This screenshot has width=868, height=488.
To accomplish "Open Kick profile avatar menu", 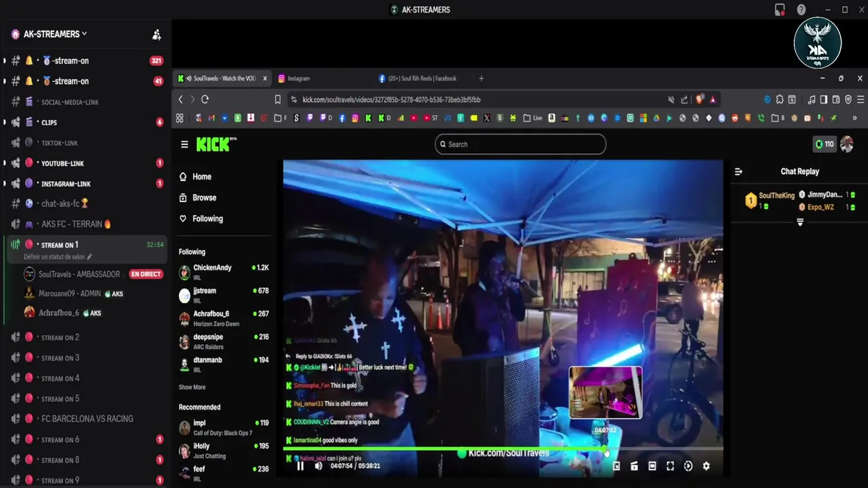I will coord(846,144).
